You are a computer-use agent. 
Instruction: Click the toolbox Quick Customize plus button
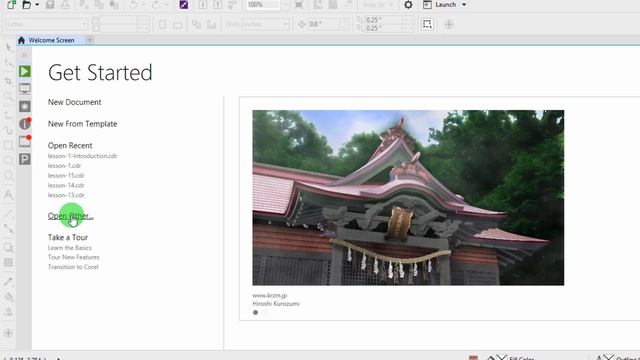pyautogui.click(x=8, y=333)
